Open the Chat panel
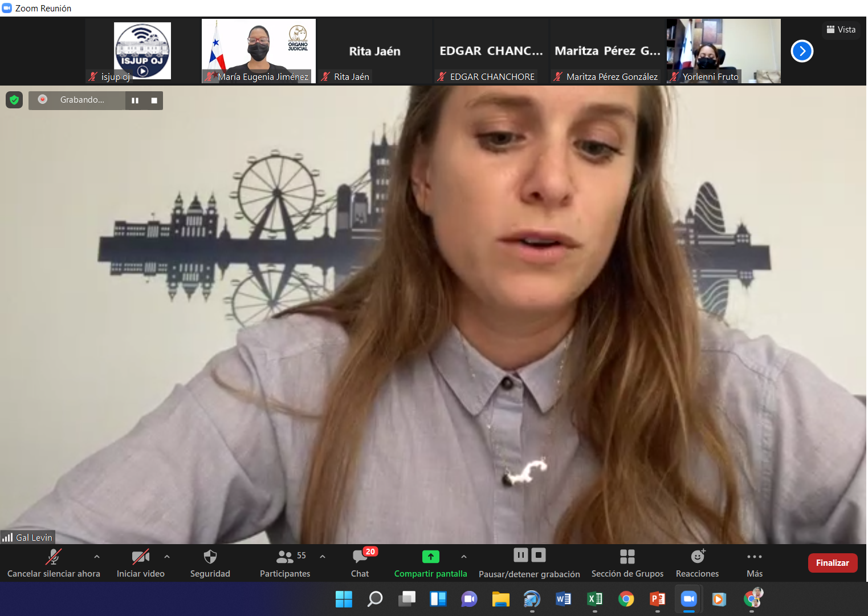Viewport: 868px width, 616px height. [x=360, y=563]
